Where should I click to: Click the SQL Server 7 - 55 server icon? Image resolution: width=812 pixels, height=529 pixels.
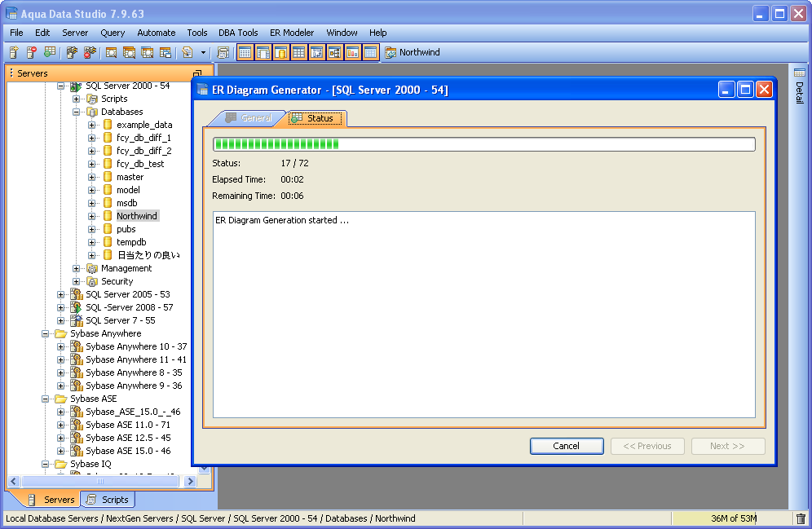(77, 320)
